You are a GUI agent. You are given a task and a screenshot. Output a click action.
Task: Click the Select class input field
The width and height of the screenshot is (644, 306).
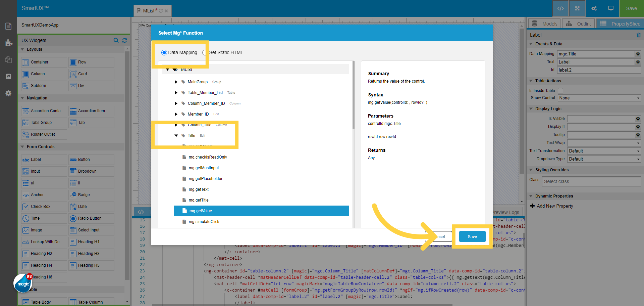[591, 181]
